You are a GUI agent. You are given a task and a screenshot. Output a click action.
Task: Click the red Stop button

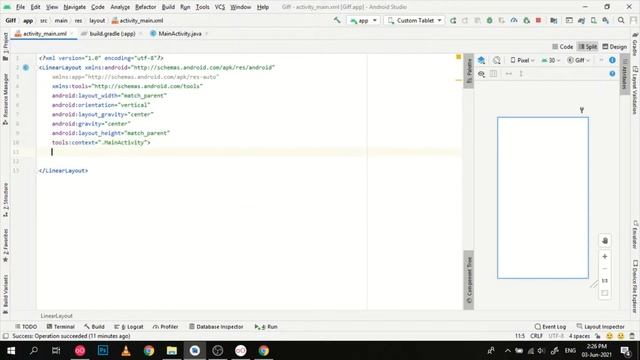[x=538, y=20]
